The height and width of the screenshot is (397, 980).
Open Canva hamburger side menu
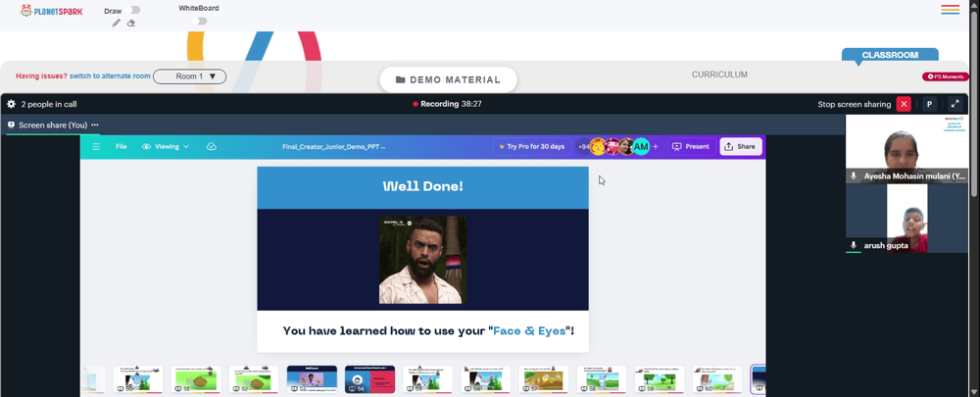pos(96,147)
